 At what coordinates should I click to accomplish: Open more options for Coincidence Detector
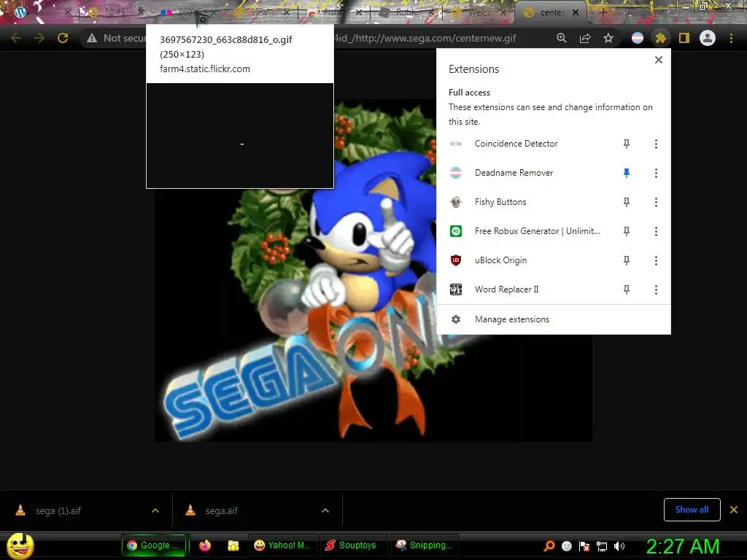(x=656, y=144)
